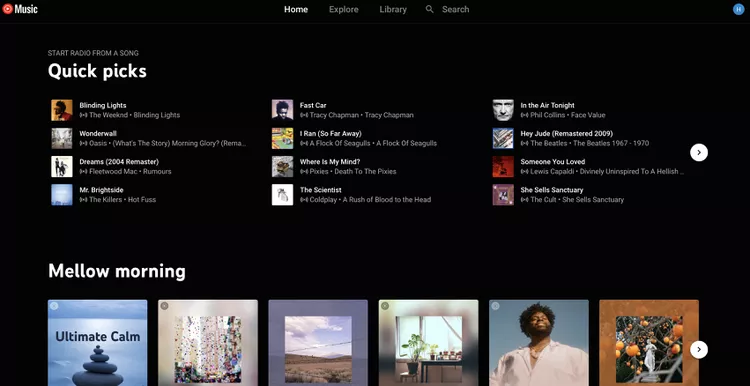Open the Ultimate Calm playlist card
The image size is (750, 386).
click(x=98, y=343)
